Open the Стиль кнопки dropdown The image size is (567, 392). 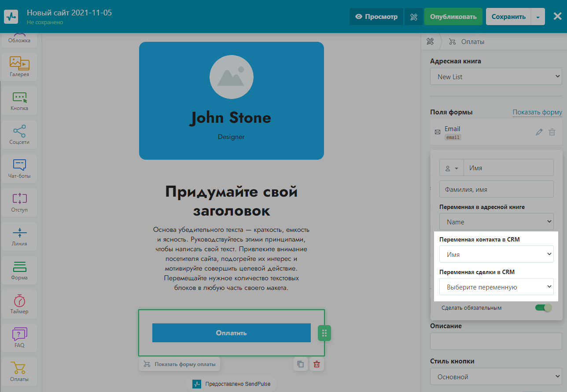(496, 377)
